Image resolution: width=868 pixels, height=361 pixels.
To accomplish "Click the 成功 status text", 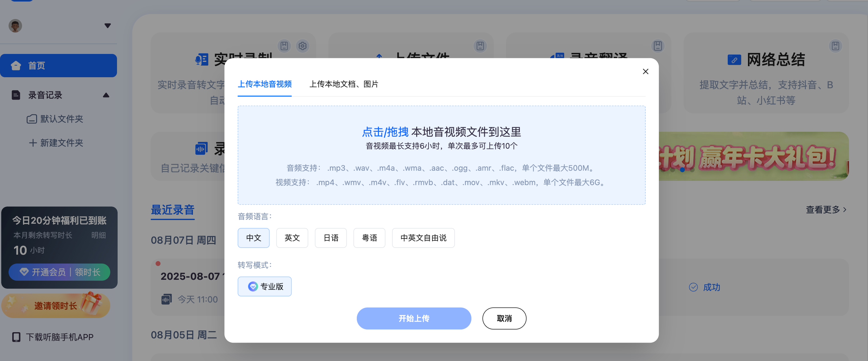I will (x=712, y=287).
